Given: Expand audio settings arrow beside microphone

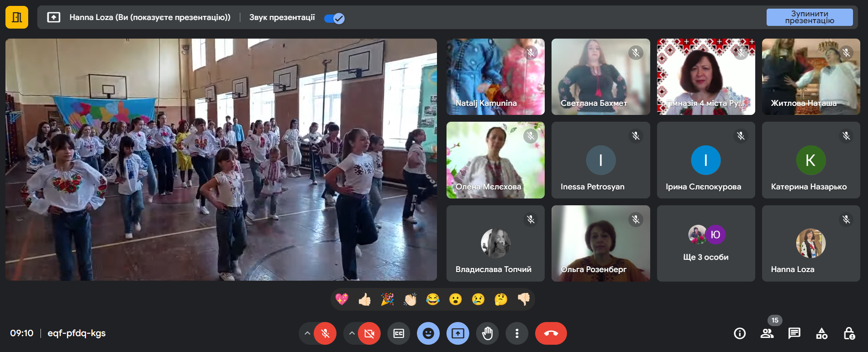Looking at the screenshot, I should pyautogui.click(x=307, y=333).
